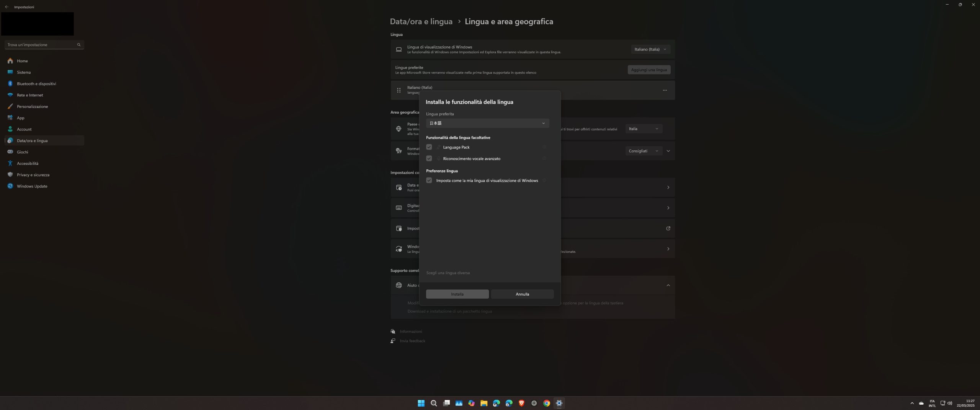Go to Home in the sidebar
This screenshot has width=980, height=410.
pos(44,61)
